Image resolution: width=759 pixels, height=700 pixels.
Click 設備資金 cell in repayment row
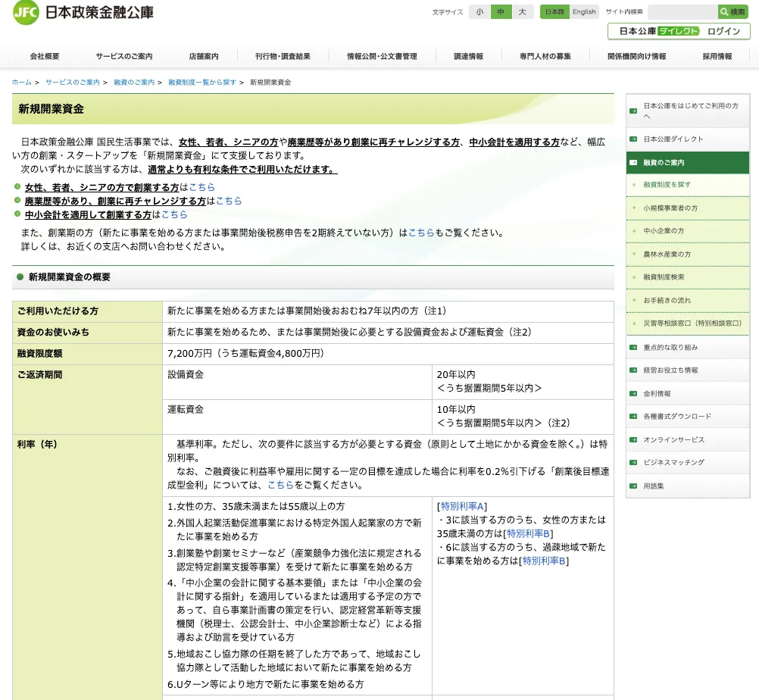[x=297, y=382]
